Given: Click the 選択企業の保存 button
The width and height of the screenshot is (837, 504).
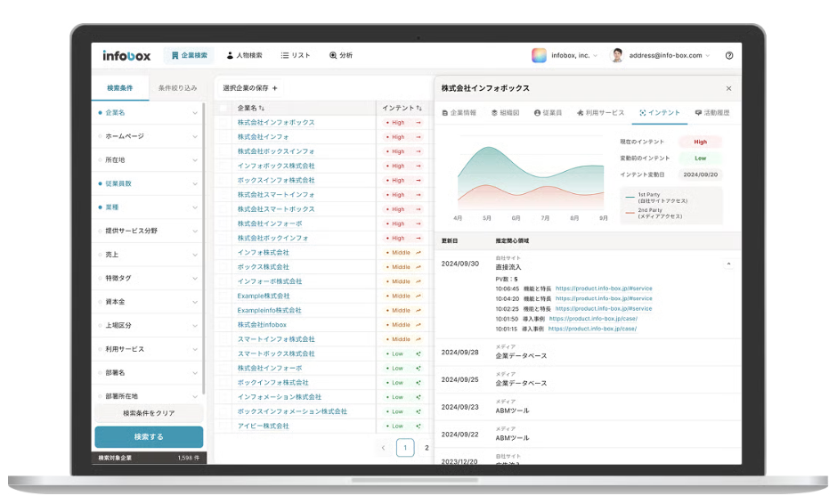Looking at the screenshot, I should 250,88.
